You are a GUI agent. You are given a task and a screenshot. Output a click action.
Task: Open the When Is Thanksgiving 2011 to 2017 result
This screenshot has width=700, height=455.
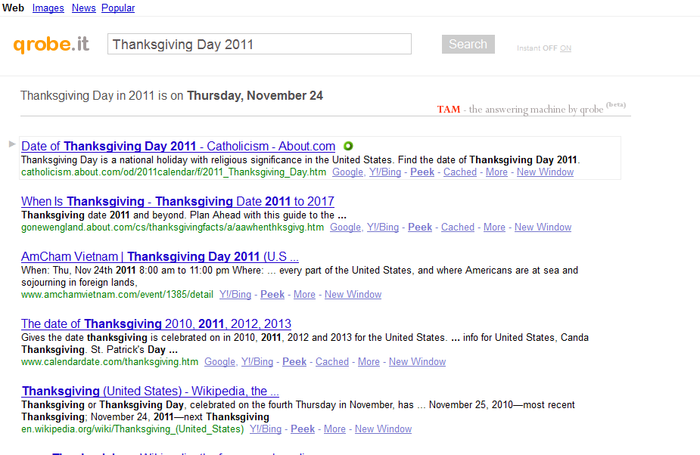pyautogui.click(x=178, y=201)
